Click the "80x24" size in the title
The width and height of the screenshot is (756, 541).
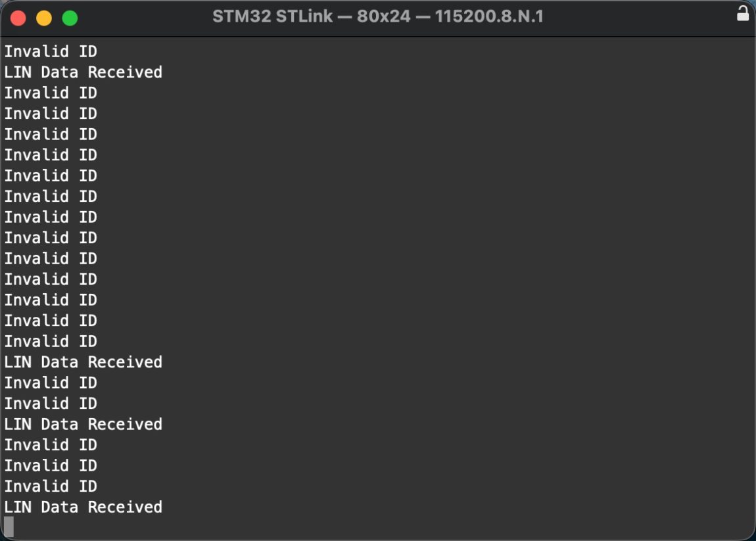coord(383,16)
